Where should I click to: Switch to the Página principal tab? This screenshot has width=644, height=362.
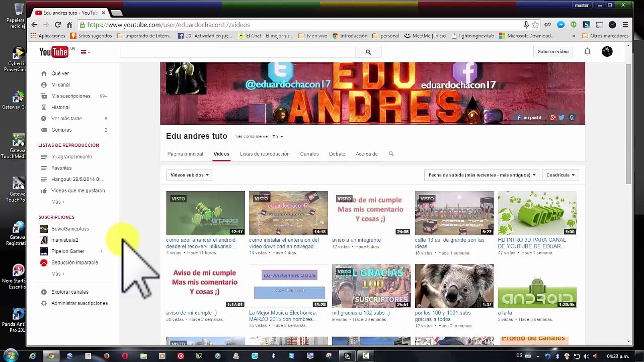click(185, 154)
